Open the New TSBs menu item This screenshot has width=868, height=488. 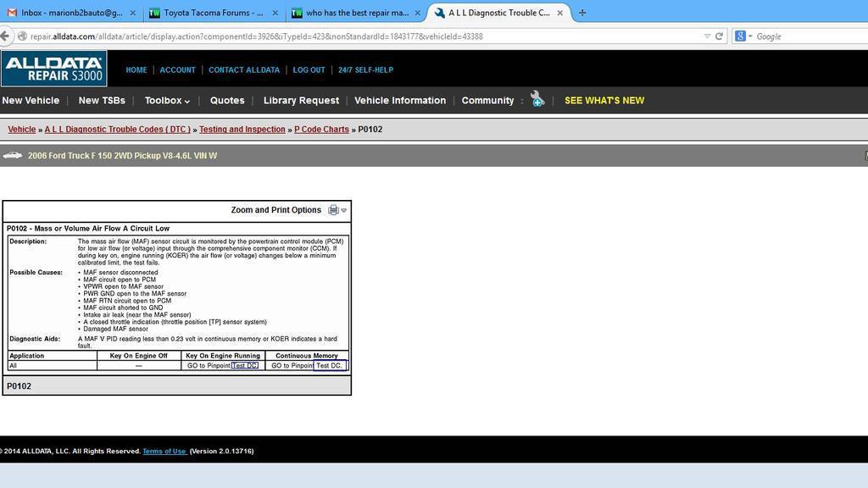point(102,101)
